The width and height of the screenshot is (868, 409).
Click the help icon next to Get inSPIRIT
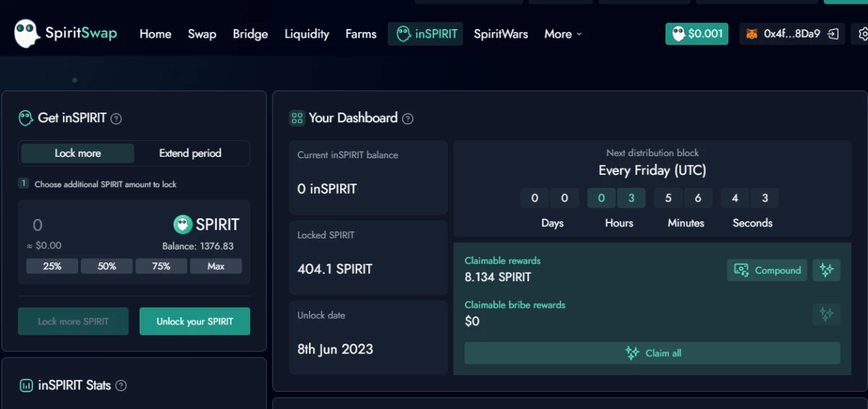click(x=116, y=118)
